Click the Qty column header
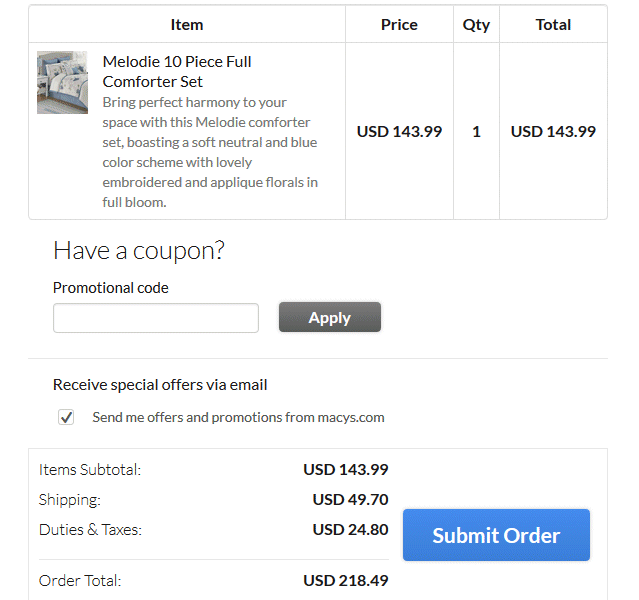 point(476,24)
